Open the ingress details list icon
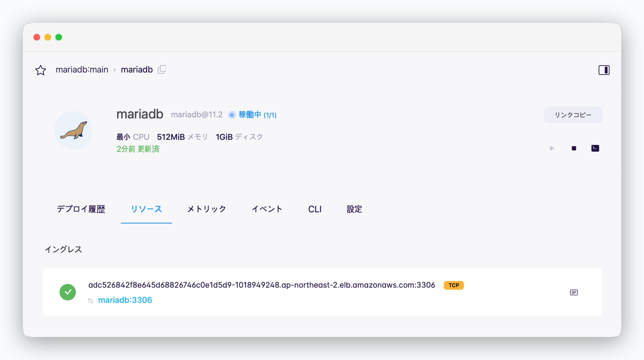Screen dimensions: 644x360 [x=574, y=292]
